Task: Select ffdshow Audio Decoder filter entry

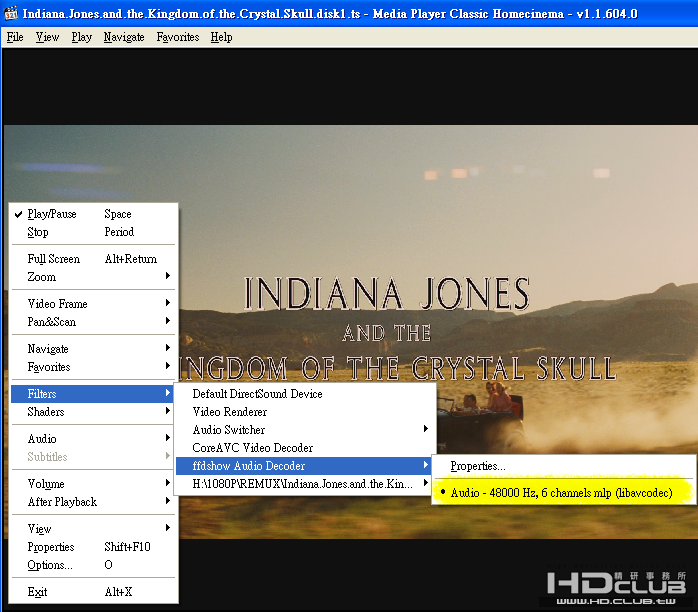Action: (x=304, y=466)
